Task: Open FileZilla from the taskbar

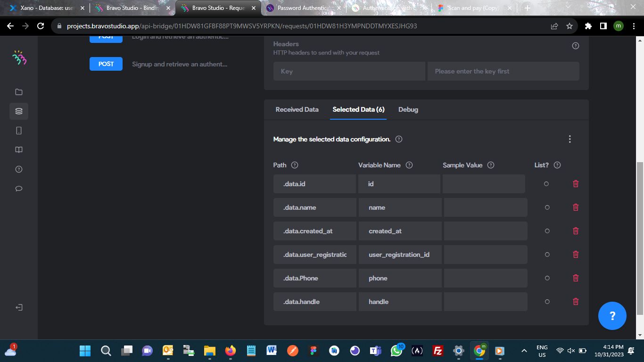Action: [438, 351]
